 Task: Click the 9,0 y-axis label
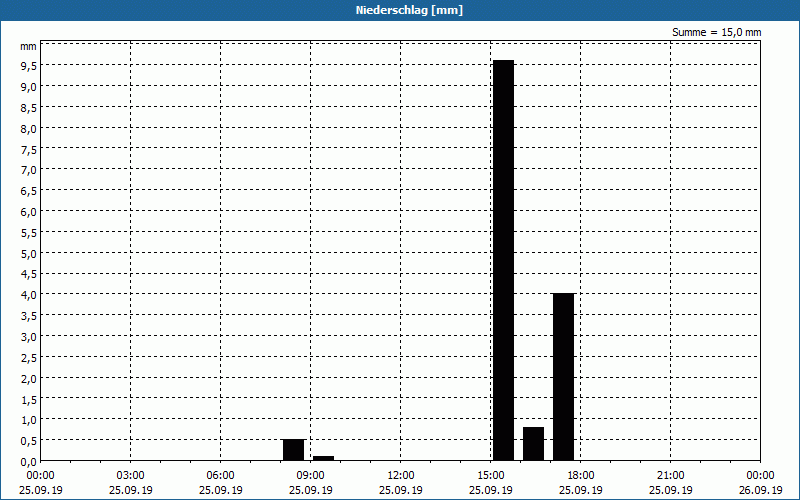point(29,87)
